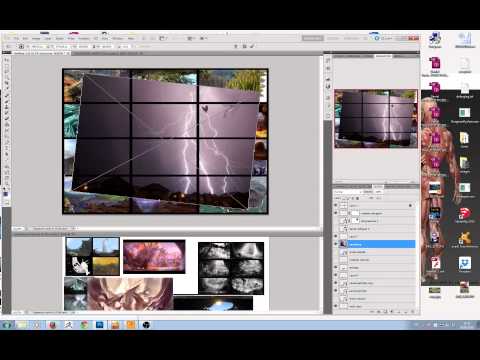Open the Screen Mode dropdown
Screen dimensions: 480x360
pos(203,38)
